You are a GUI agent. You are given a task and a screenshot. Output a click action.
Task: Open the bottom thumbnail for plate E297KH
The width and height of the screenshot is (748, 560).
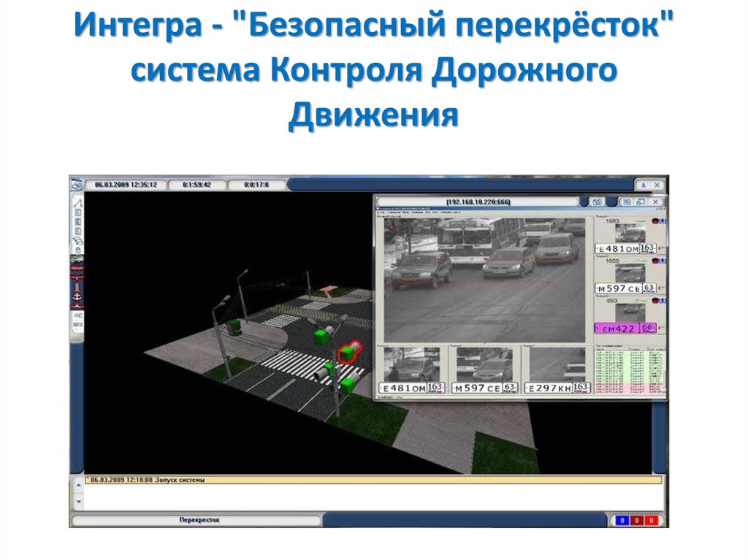pyautogui.click(x=557, y=365)
